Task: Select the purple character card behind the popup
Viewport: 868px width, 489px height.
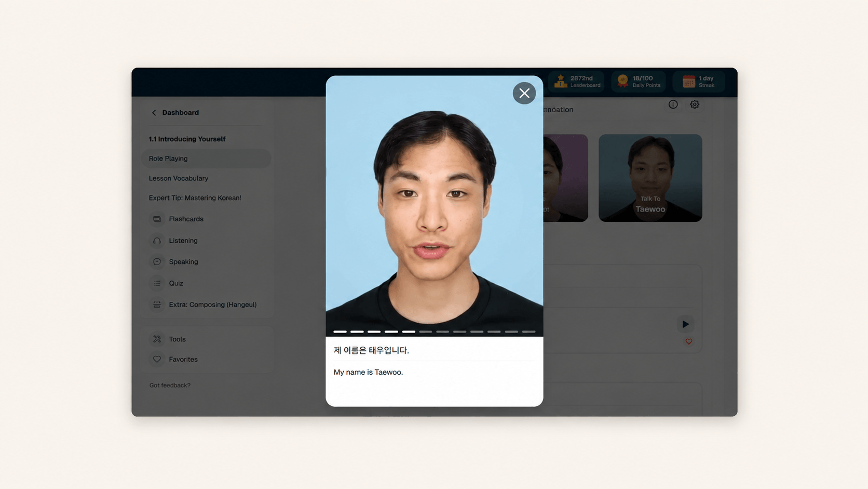Action: 566,178
